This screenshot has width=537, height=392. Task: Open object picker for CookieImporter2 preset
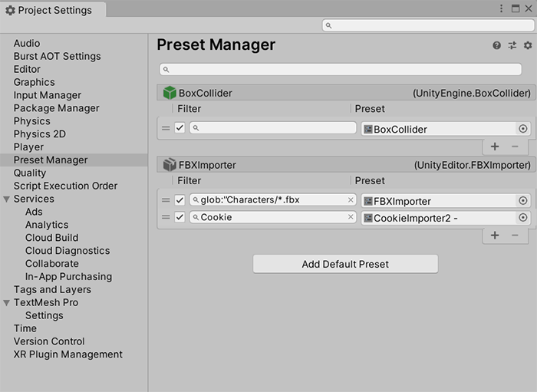tap(523, 218)
